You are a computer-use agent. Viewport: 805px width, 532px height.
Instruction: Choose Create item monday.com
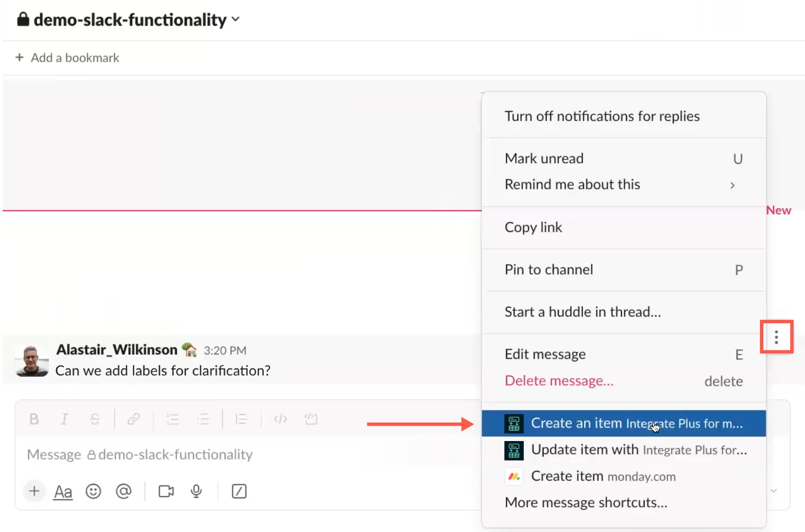tap(623, 476)
